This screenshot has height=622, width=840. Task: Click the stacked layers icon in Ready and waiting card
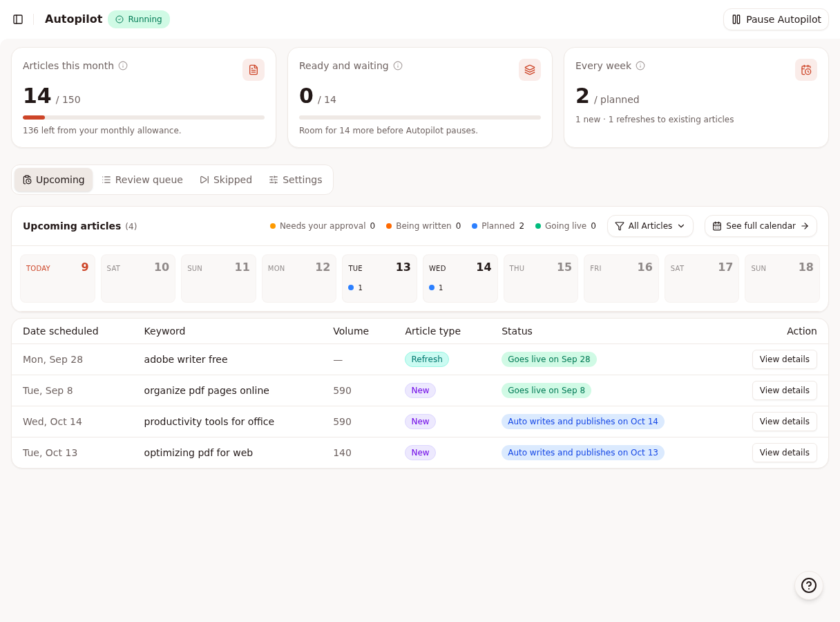(x=530, y=70)
